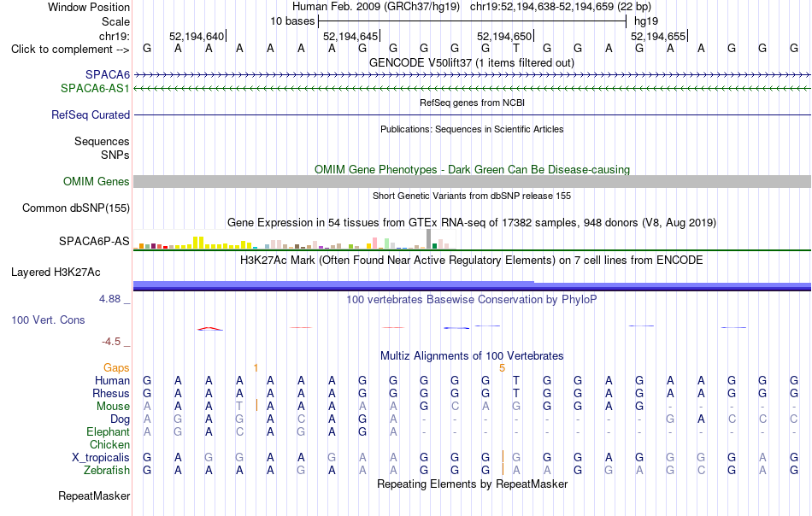The height and width of the screenshot is (516, 812).
Task: Click the GENCODE V50lift37 track title
Action: tap(471, 62)
